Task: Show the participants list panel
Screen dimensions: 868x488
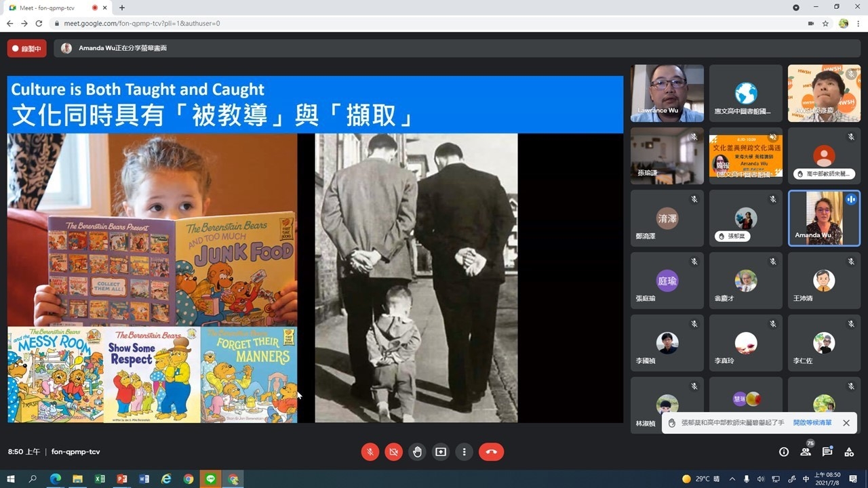Action: (806, 452)
